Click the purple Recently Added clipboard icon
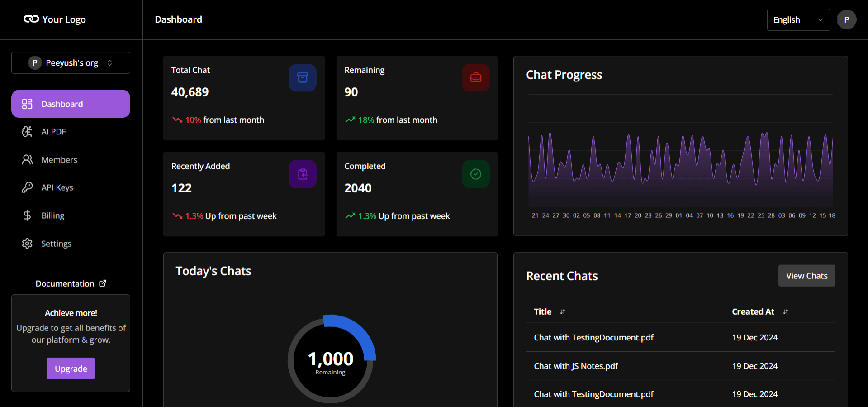Screen dimensions: 868x407 (x=302, y=174)
